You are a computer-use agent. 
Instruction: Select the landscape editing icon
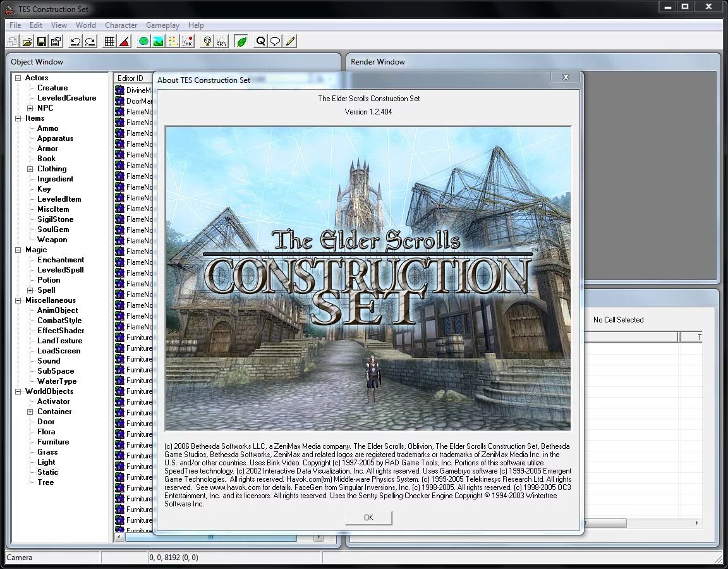(x=159, y=42)
